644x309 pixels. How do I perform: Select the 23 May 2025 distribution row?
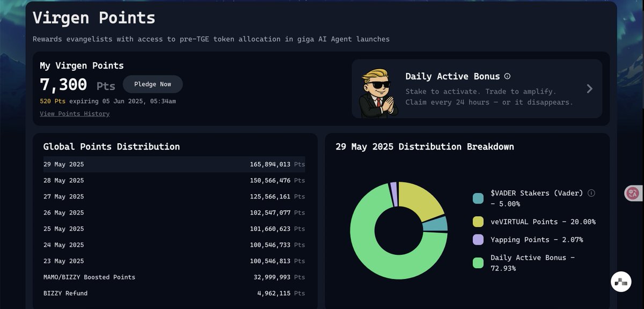(x=174, y=261)
